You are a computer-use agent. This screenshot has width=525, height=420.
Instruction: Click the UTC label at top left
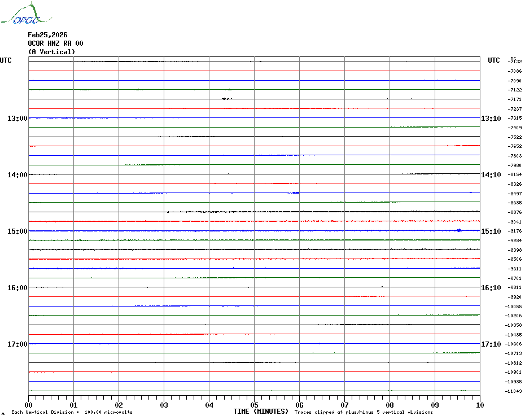[6, 60]
